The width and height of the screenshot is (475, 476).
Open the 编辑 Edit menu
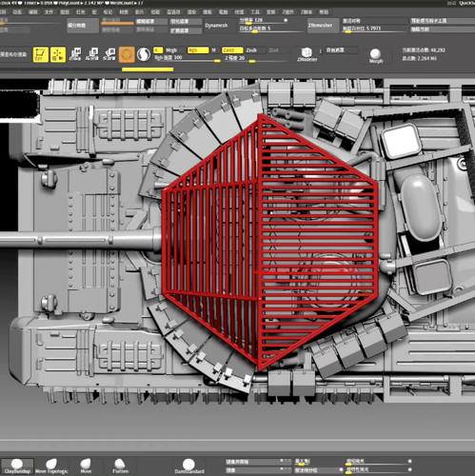pos(33,12)
